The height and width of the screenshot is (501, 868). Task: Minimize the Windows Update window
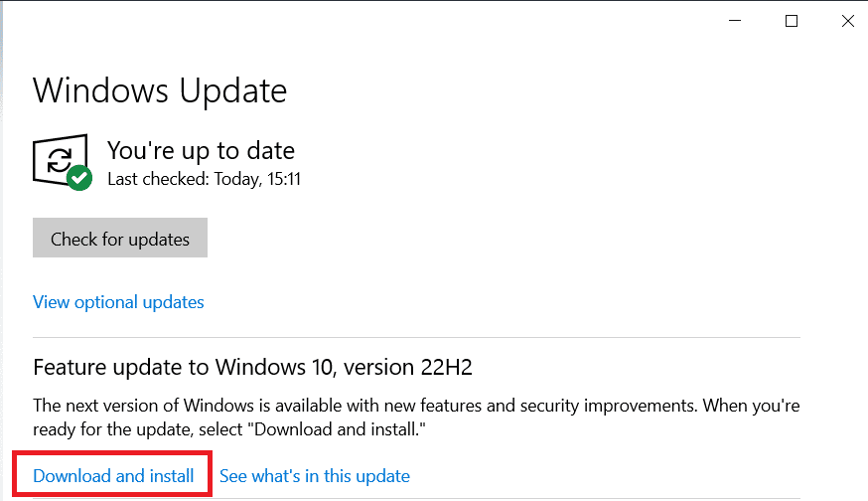coord(736,21)
